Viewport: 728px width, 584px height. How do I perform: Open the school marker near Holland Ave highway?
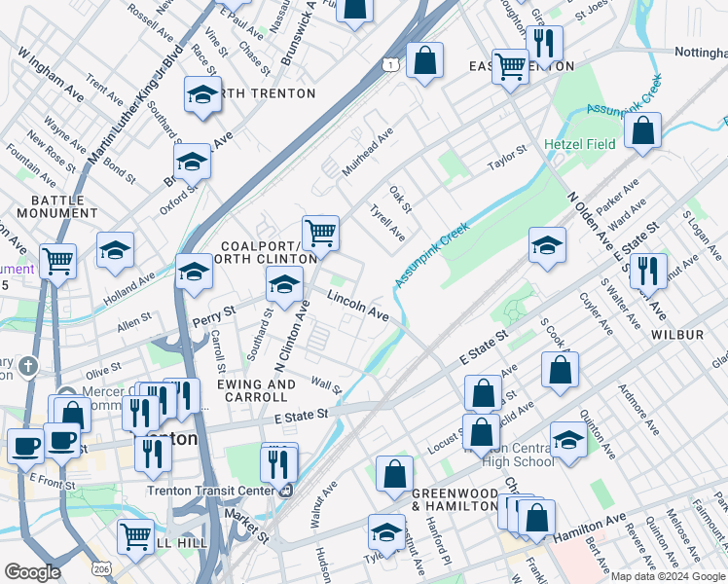click(194, 273)
